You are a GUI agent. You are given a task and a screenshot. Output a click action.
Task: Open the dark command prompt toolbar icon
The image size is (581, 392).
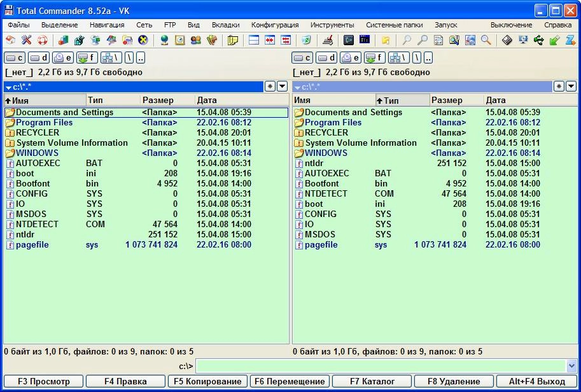coord(348,39)
